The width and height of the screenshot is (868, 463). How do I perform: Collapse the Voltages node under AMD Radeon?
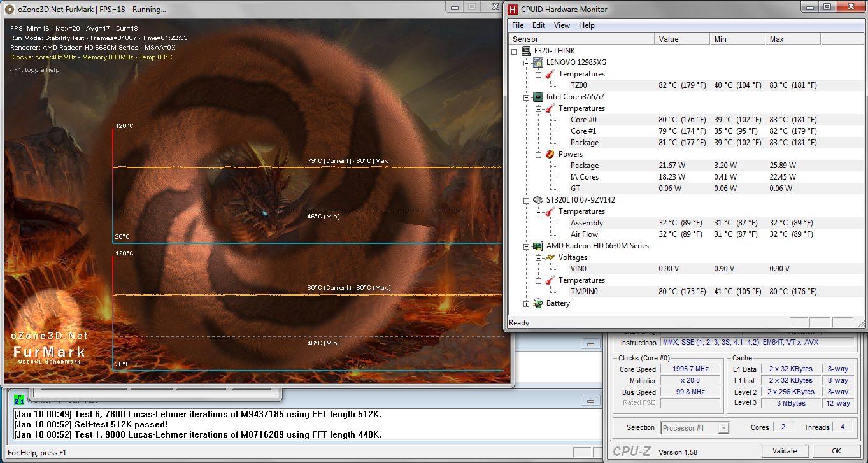(x=538, y=257)
